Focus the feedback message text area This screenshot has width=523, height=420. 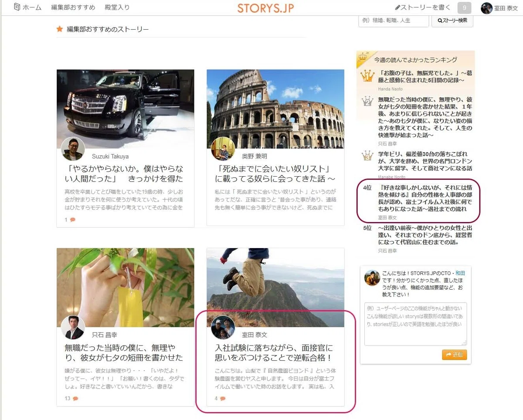tap(415, 324)
